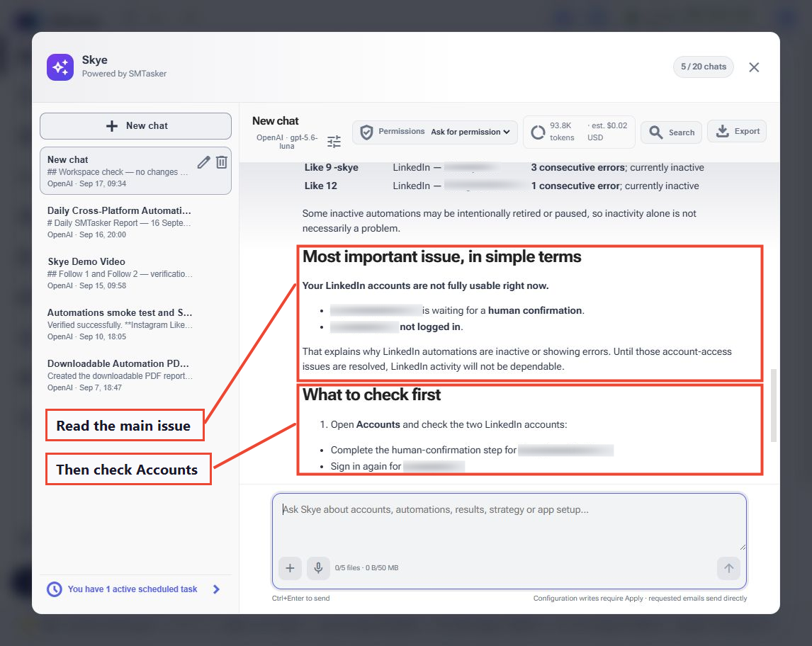The height and width of the screenshot is (646, 812).
Task: Click 'Sign in again for' bullet text
Action: tap(366, 466)
